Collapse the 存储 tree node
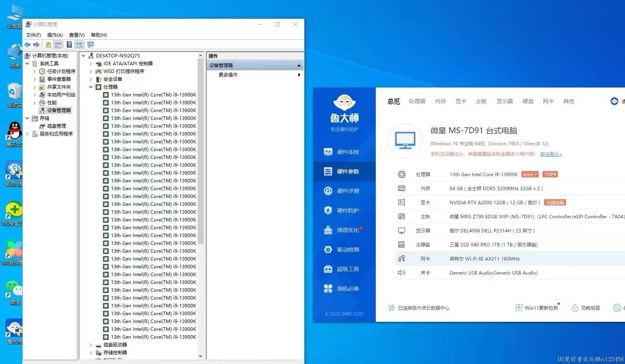 tap(27, 118)
